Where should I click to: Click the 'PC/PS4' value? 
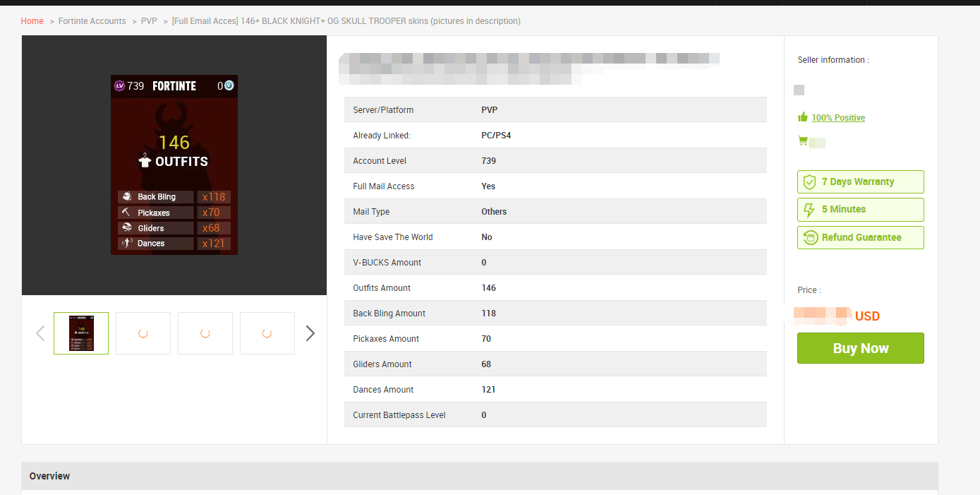496,136
